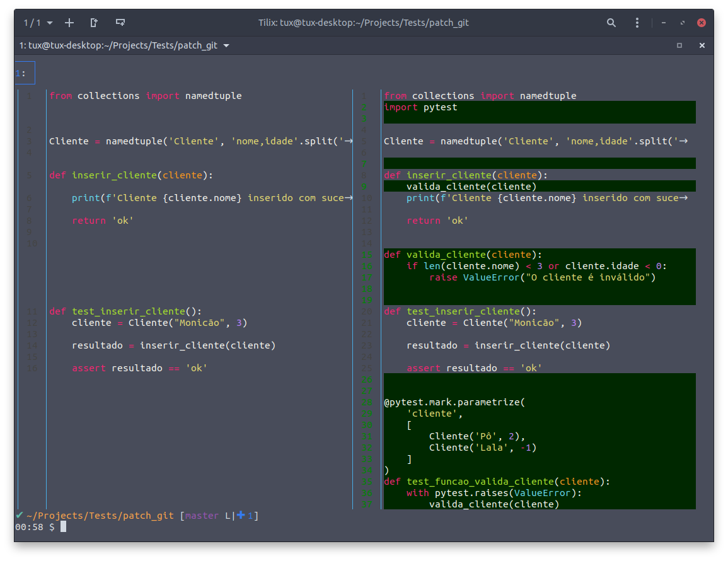
Task: Restore the Tilix window size
Action: click(x=682, y=23)
